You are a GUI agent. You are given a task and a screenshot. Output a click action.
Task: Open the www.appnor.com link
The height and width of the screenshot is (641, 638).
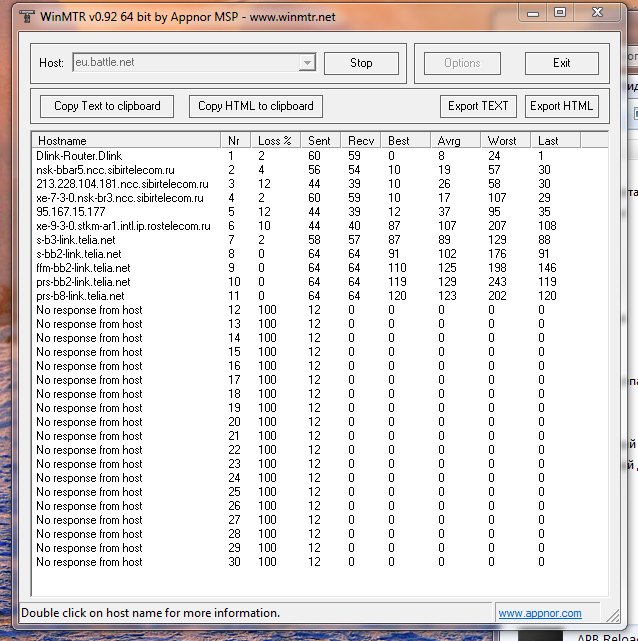(540, 613)
